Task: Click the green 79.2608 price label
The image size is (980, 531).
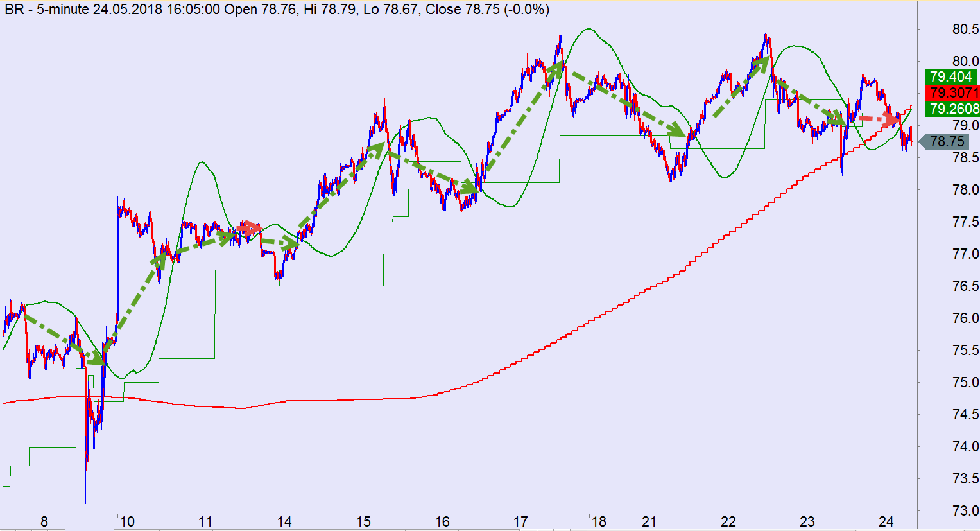Action: pos(952,109)
